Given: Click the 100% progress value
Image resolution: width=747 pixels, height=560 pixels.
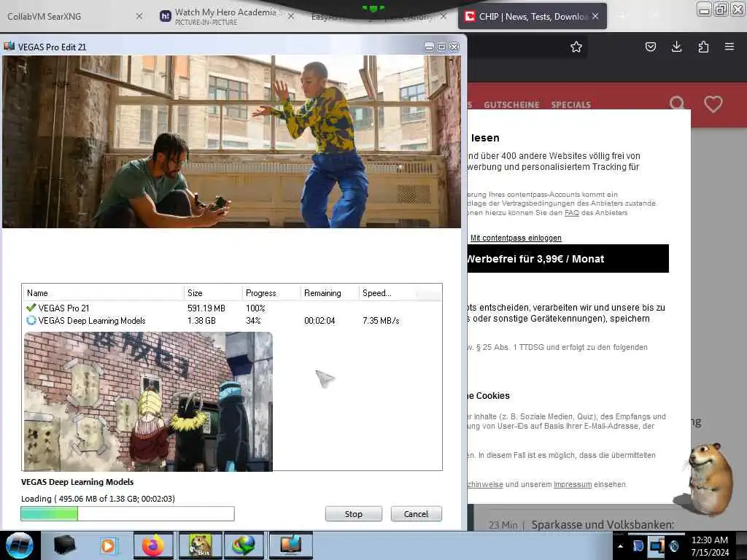Looking at the screenshot, I should pyautogui.click(x=255, y=308).
